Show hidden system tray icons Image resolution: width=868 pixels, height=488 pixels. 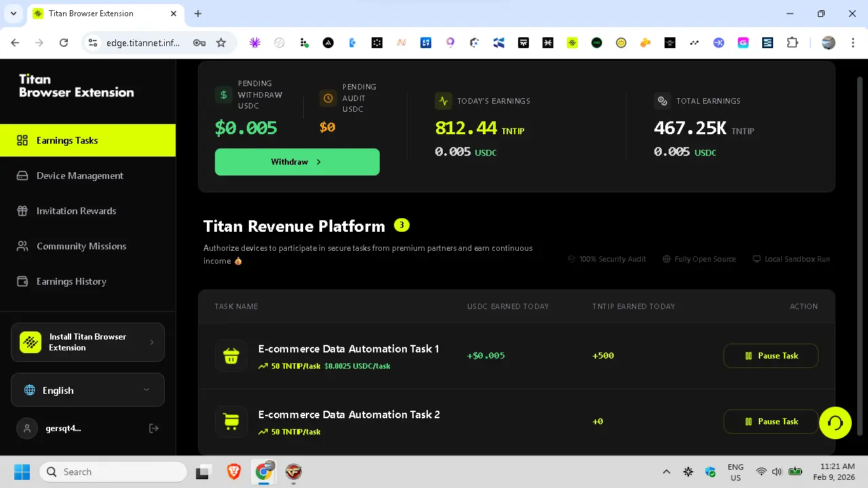coord(667,472)
